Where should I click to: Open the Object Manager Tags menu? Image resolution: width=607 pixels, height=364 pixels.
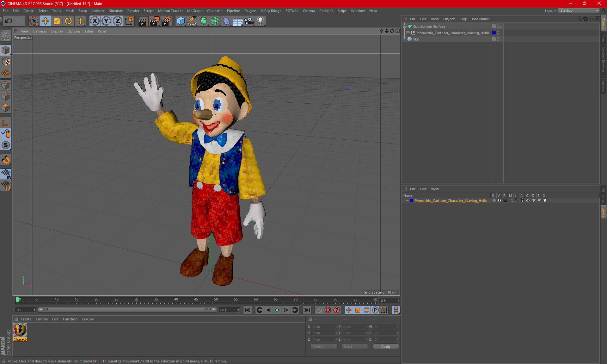click(x=463, y=19)
